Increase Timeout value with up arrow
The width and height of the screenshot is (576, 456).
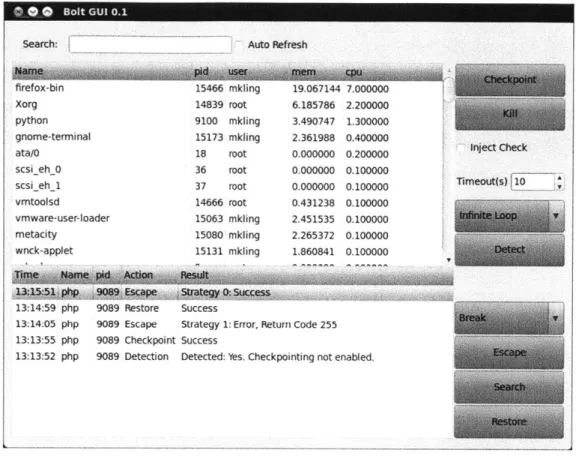(x=559, y=178)
